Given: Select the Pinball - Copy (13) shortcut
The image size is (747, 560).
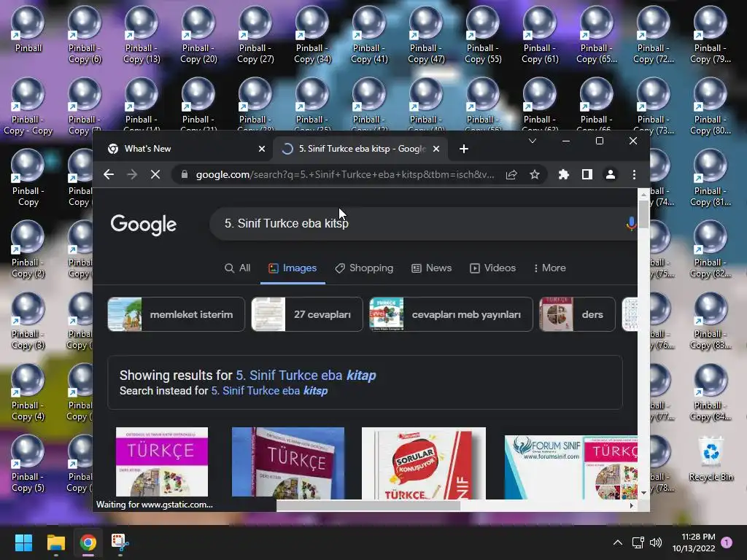Looking at the screenshot, I should point(142,35).
